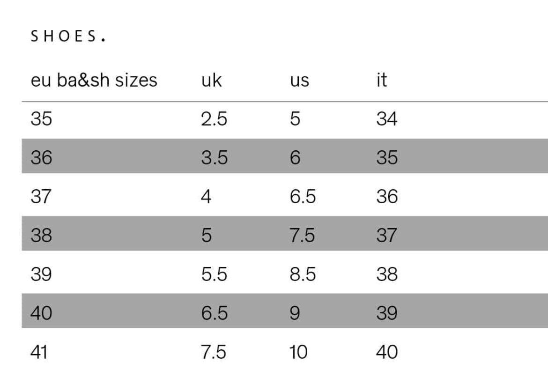Click UK size 5.5 cell

tap(214, 274)
